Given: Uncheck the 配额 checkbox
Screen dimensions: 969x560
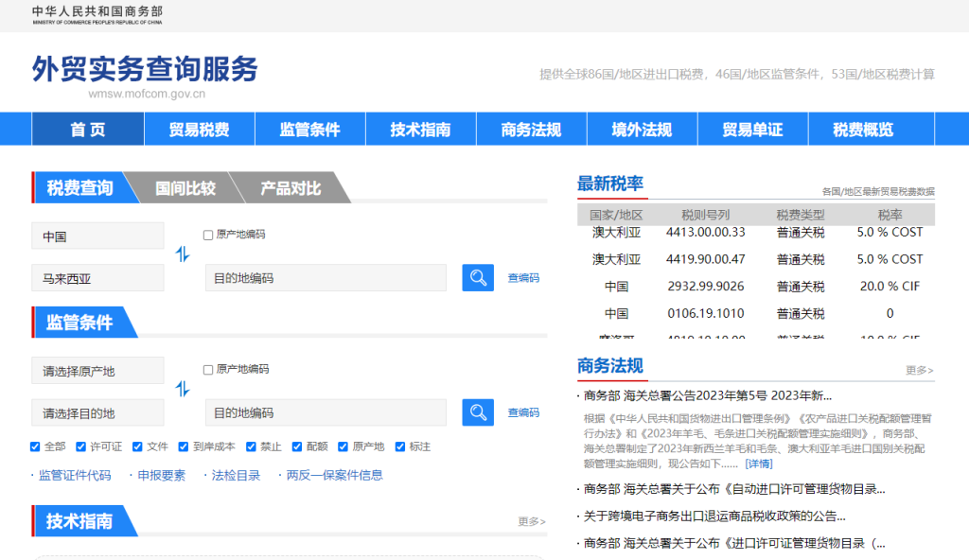Looking at the screenshot, I should tap(297, 446).
